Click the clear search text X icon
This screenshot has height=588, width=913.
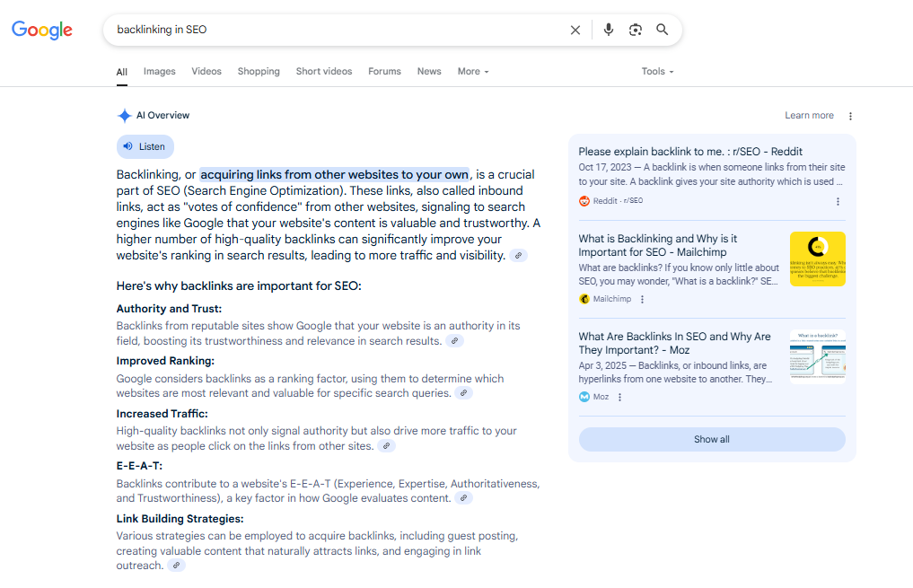coord(575,30)
